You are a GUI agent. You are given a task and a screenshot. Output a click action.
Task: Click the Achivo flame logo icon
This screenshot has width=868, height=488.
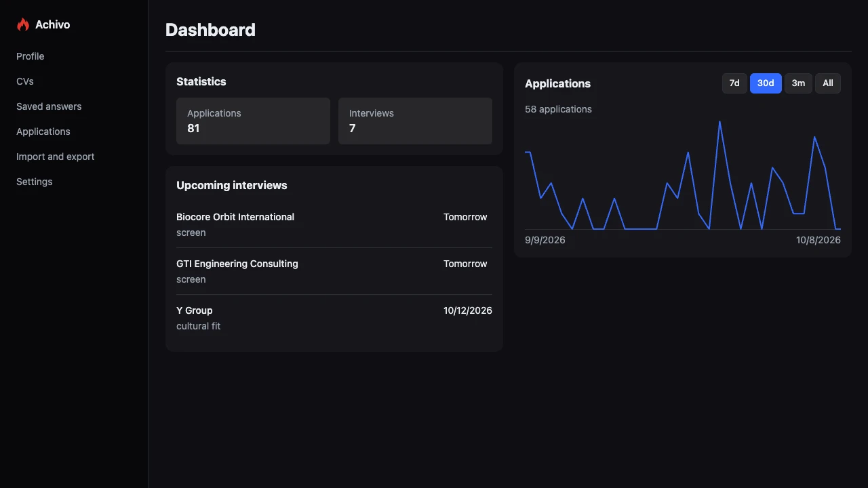pos(23,25)
